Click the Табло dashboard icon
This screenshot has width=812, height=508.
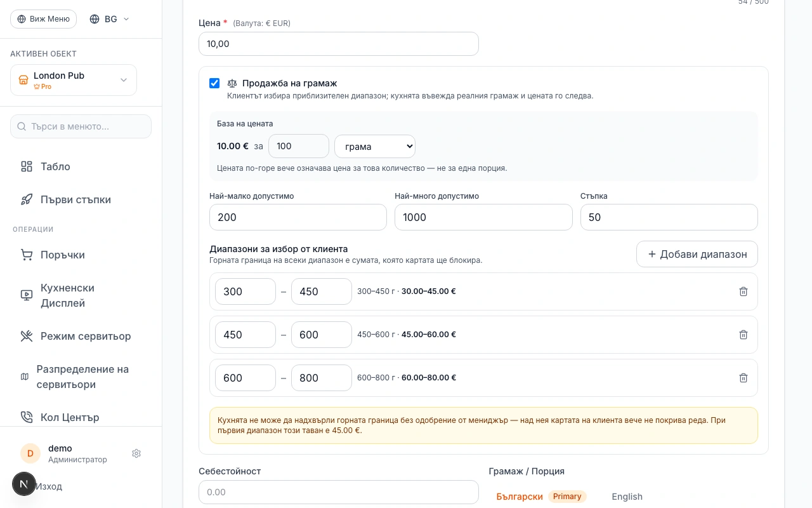point(27,166)
